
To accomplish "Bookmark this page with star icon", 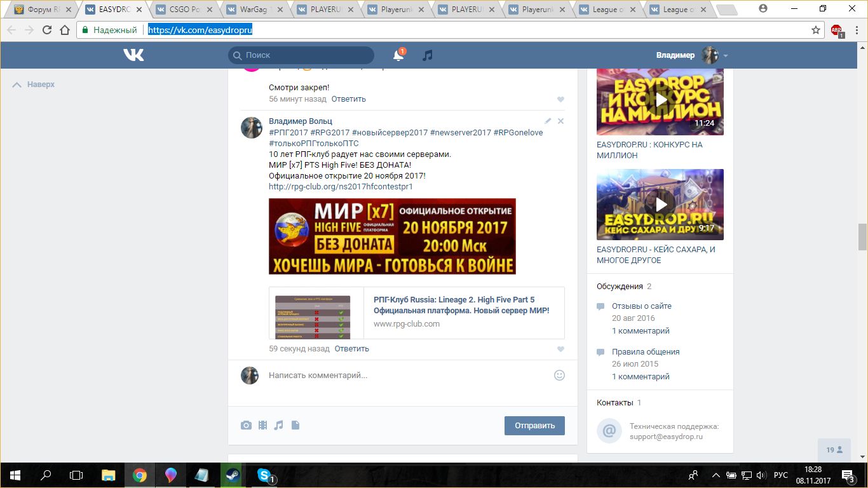I will point(816,30).
